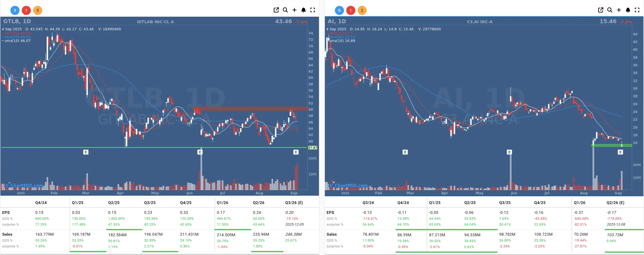Click the red badge 1 on AI card
Image resolution: width=644 pixels, height=255 pixels.
pos(351,10)
